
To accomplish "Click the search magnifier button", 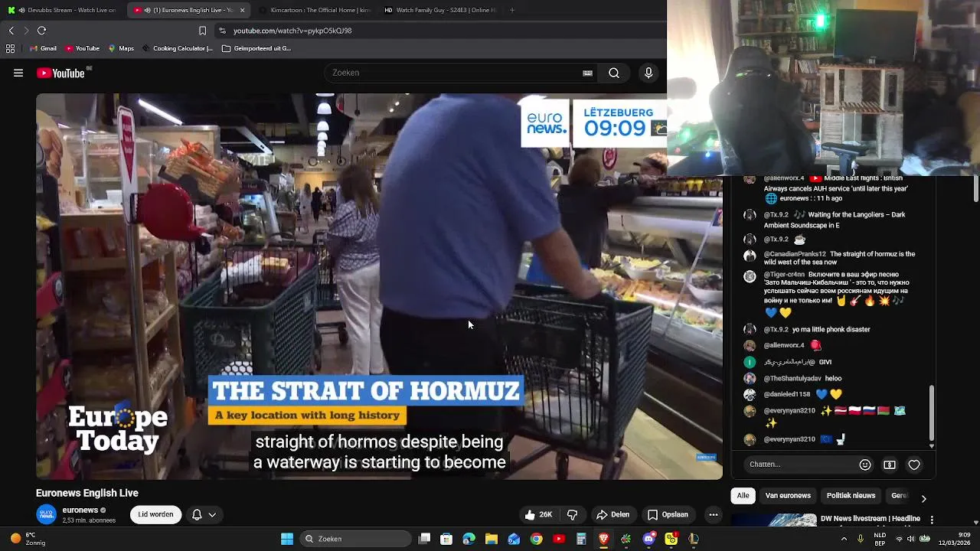I will click(x=614, y=73).
